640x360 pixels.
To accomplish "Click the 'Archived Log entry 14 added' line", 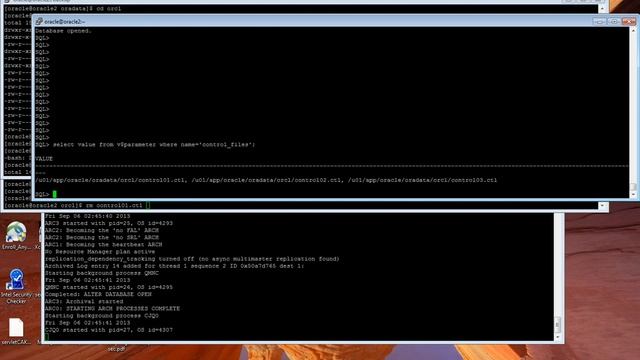I will coord(174,266).
